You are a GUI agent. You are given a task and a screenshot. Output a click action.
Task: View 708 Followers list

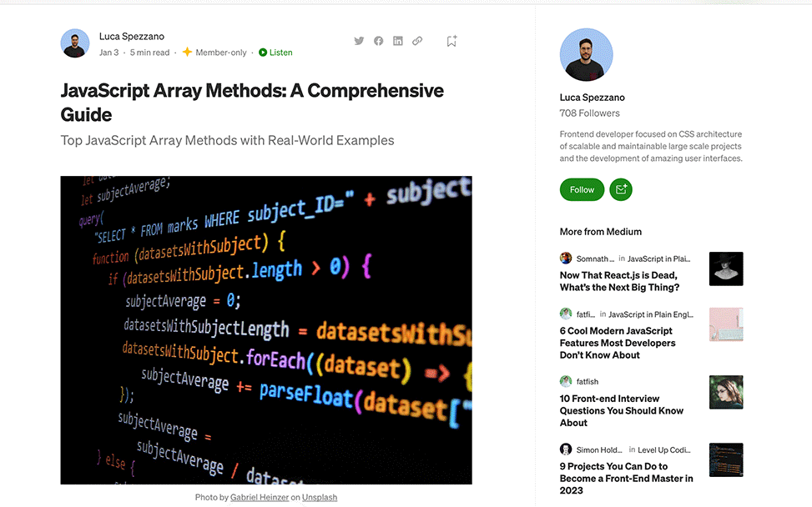point(589,113)
